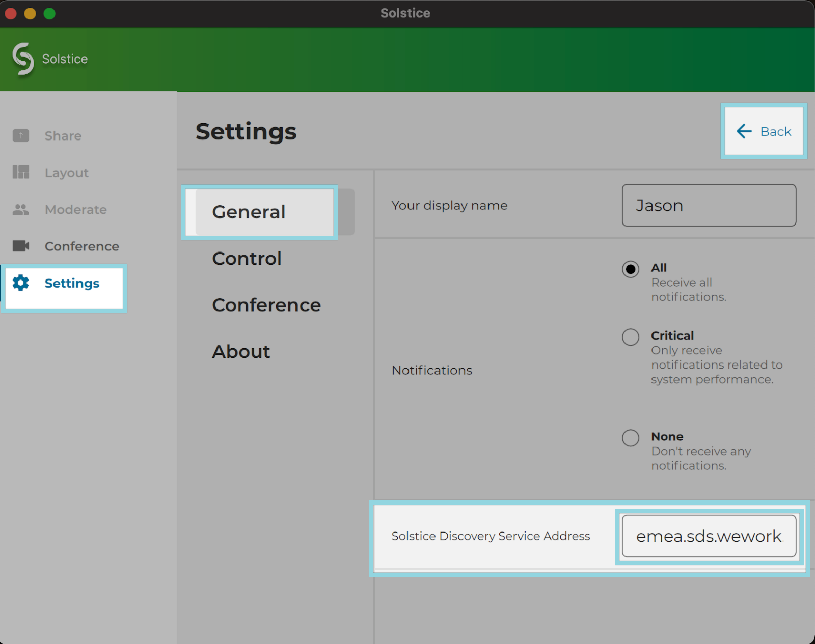
Task: Open the Control tab
Action: 247,258
